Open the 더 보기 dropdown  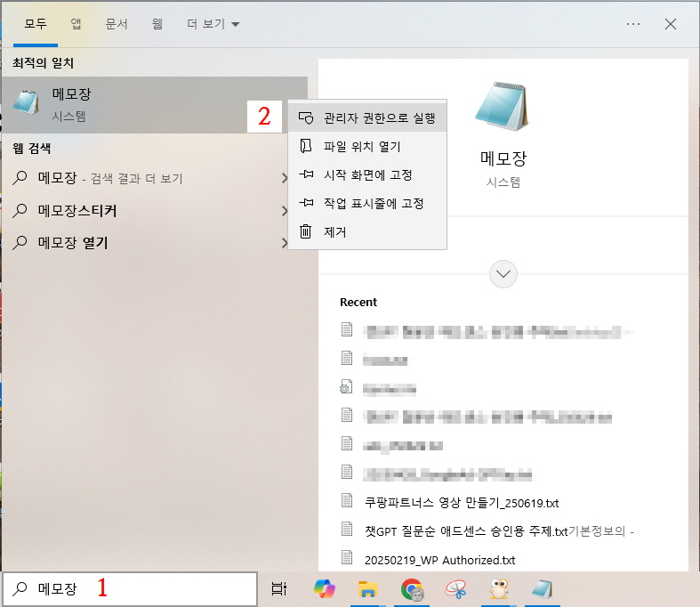[213, 24]
